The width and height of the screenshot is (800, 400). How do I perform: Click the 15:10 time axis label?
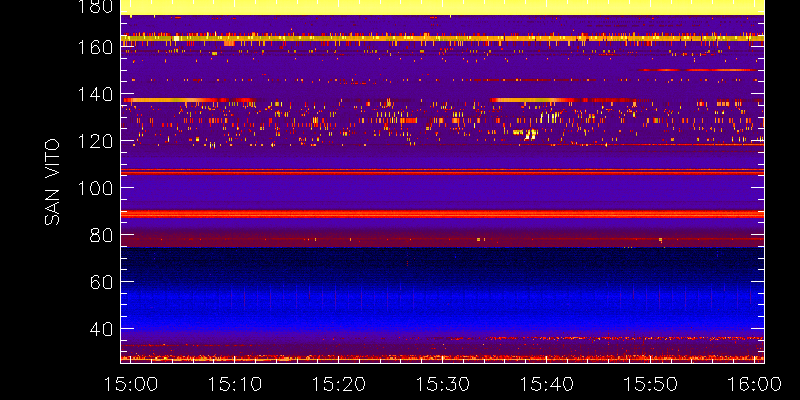point(235,384)
